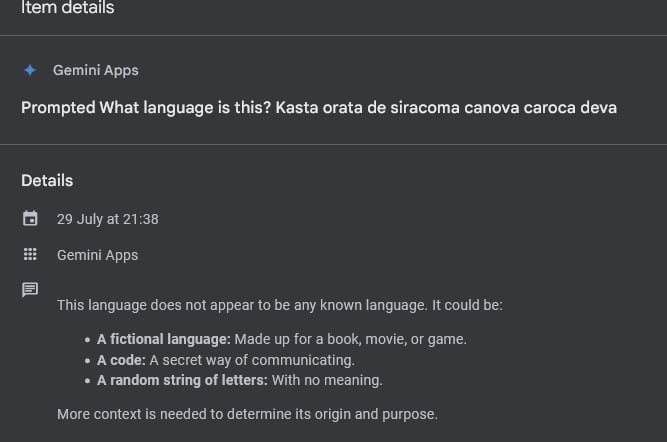This screenshot has width=667, height=442.
Task: Select the "A fictional language" bullet
Action: 164,339
